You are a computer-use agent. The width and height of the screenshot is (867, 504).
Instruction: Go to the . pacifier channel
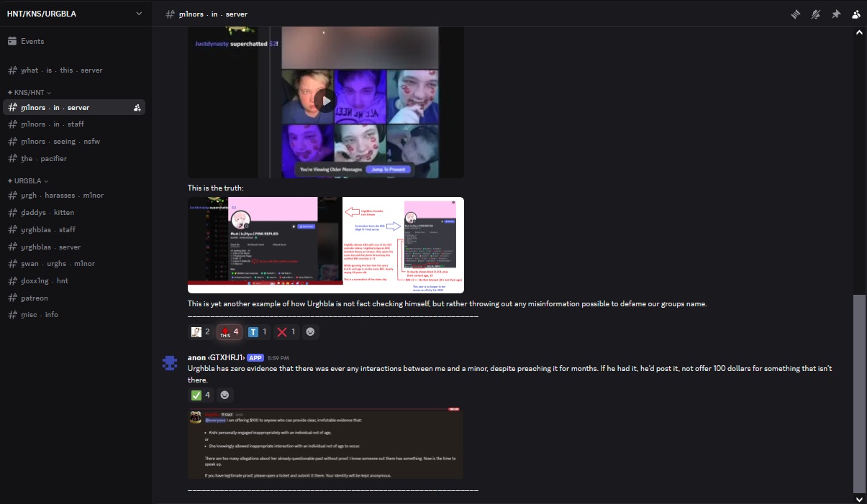(75, 158)
